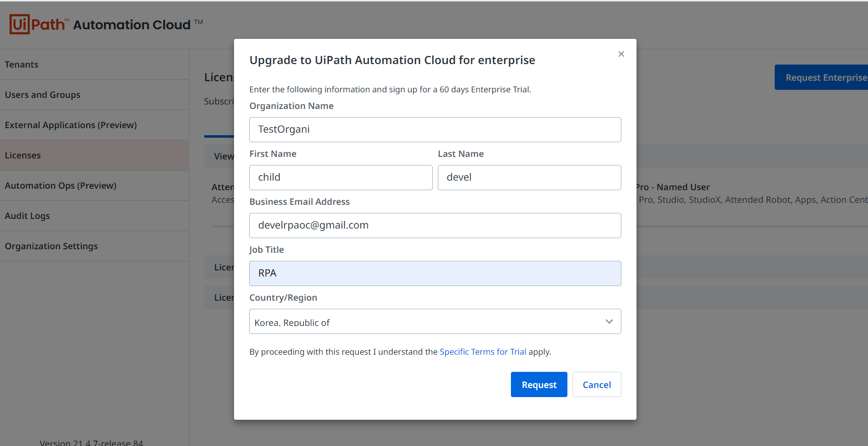Focus the Last Name field containing devel

[530, 178]
